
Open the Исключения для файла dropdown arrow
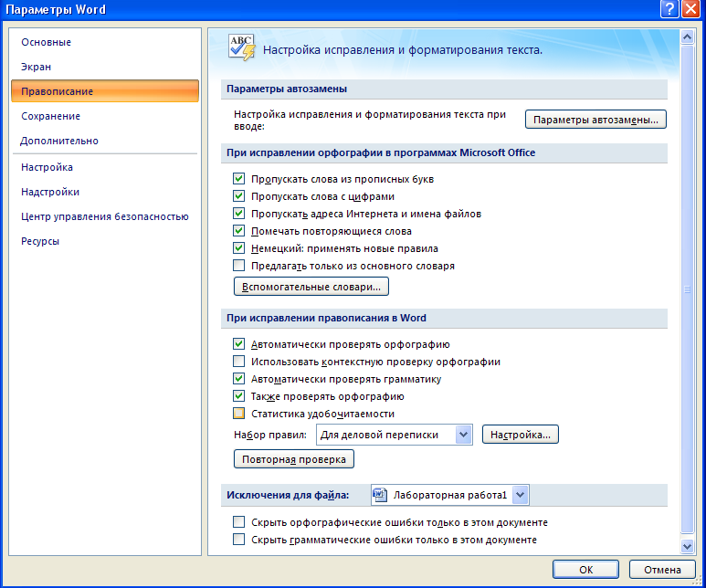point(520,495)
